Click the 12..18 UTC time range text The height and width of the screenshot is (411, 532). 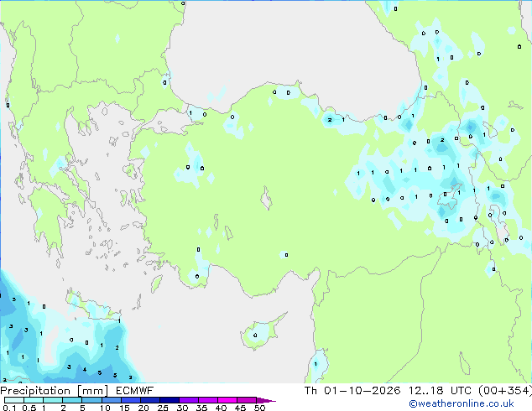click(440, 391)
